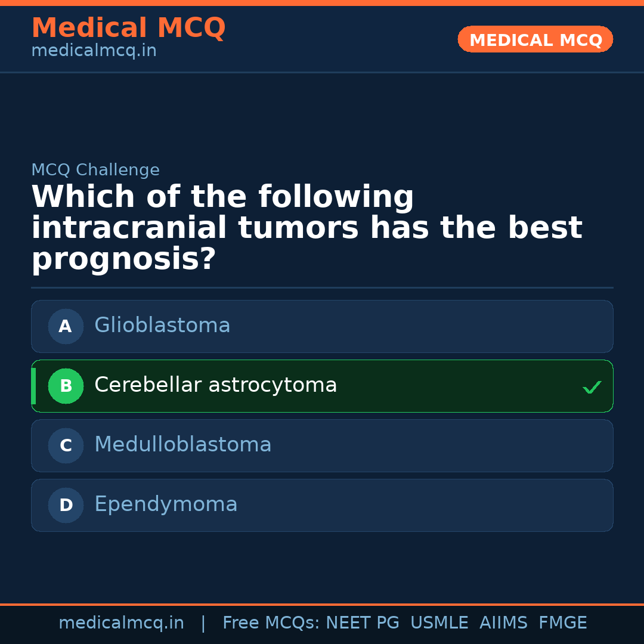Click the green letter B circle
This screenshot has height=644, width=644.
point(66,386)
